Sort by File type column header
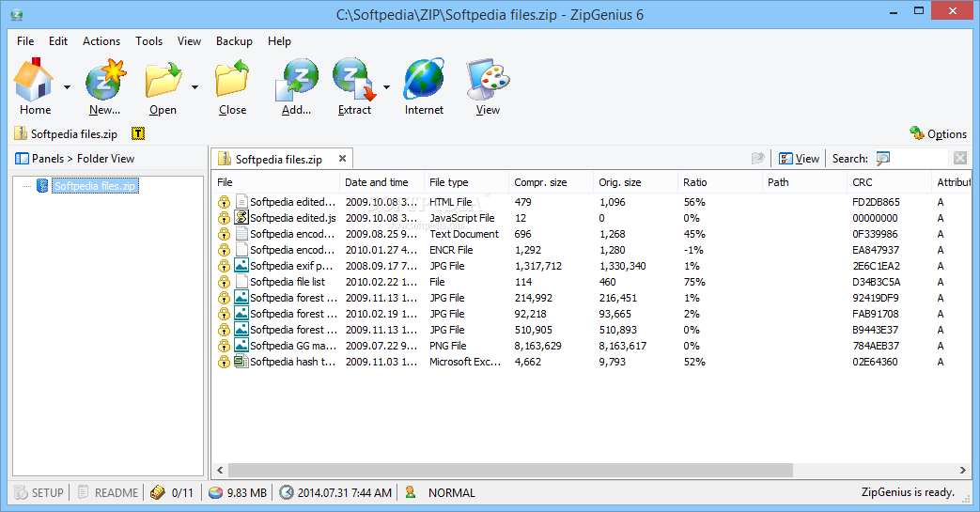Viewport: 980px width, 512px height. click(466, 182)
